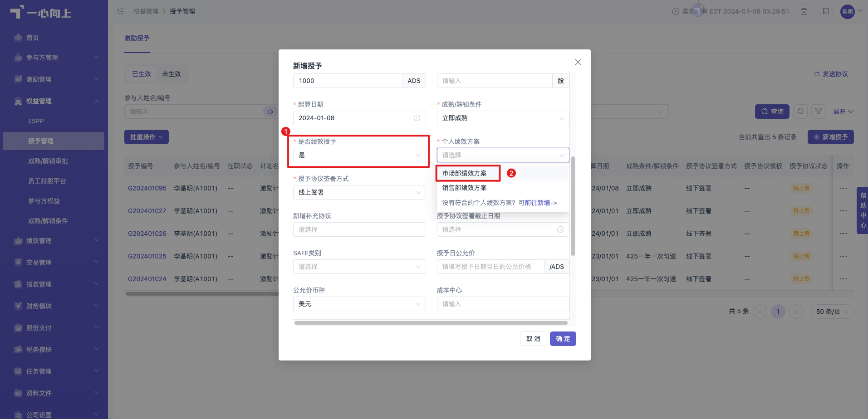Expand 交易管理 sidebar menu
This screenshot has height=419, width=868.
pyautogui.click(x=54, y=263)
